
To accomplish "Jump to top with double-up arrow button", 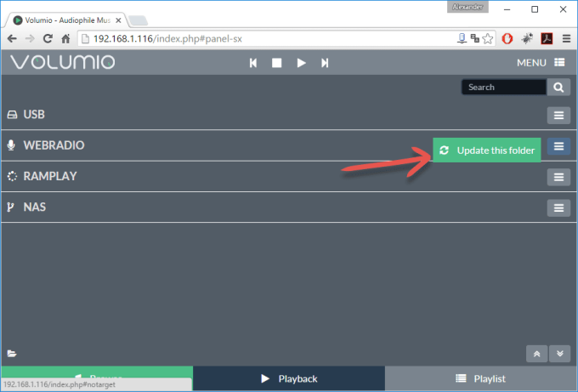I will [536, 354].
